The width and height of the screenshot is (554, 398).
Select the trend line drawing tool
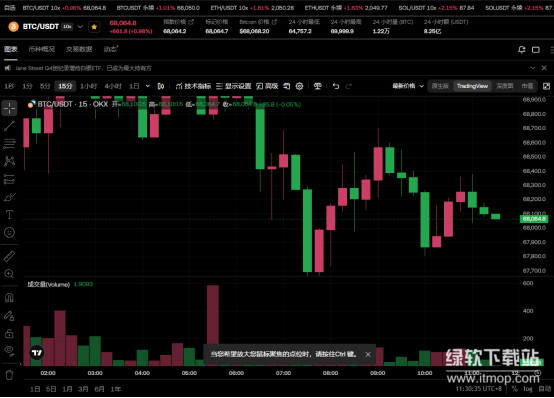pyautogui.click(x=10, y=126)
